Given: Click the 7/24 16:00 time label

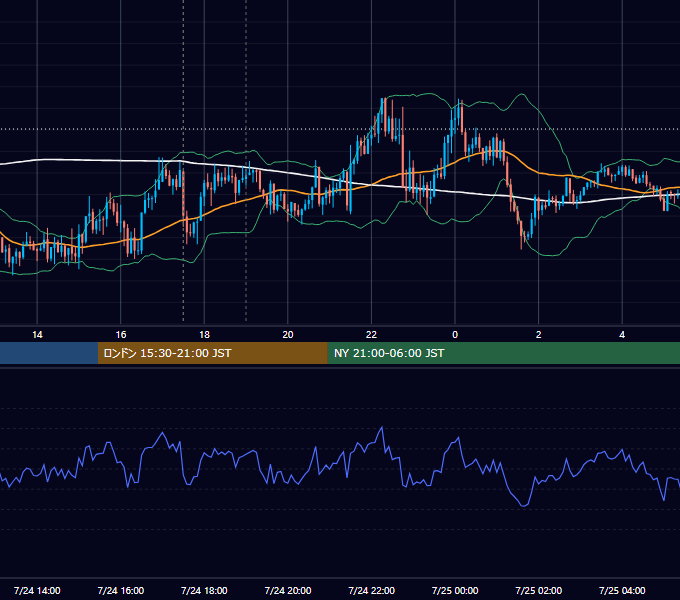Looking at the screenshot, I should tap(121, 590).
